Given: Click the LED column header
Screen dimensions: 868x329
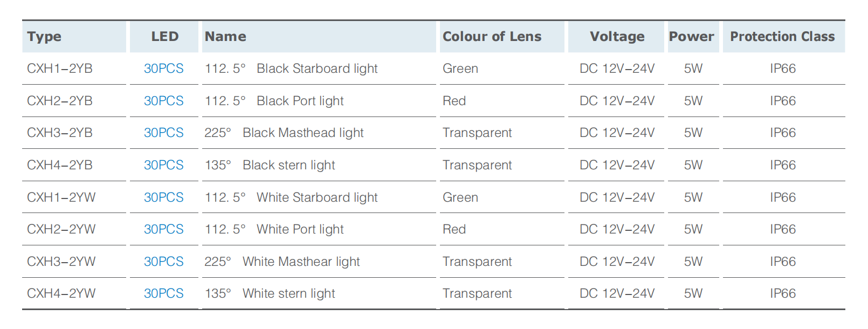Looking at the screenshot, I should tap(164, 37).
